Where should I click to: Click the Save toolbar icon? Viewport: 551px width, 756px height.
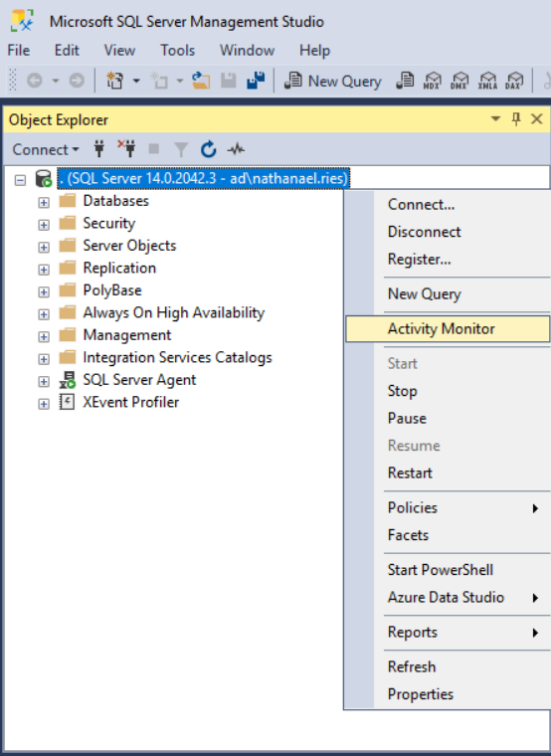click(229, 81)
